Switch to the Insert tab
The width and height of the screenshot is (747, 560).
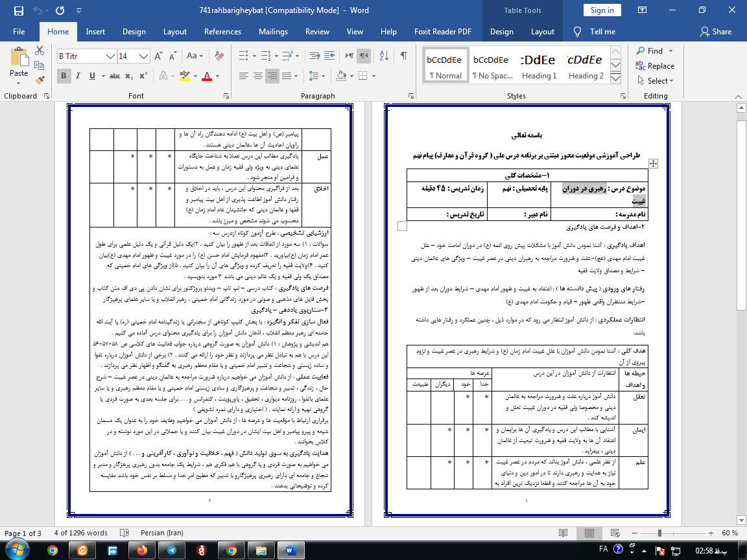pyautogui.click(x=95, y=32)
